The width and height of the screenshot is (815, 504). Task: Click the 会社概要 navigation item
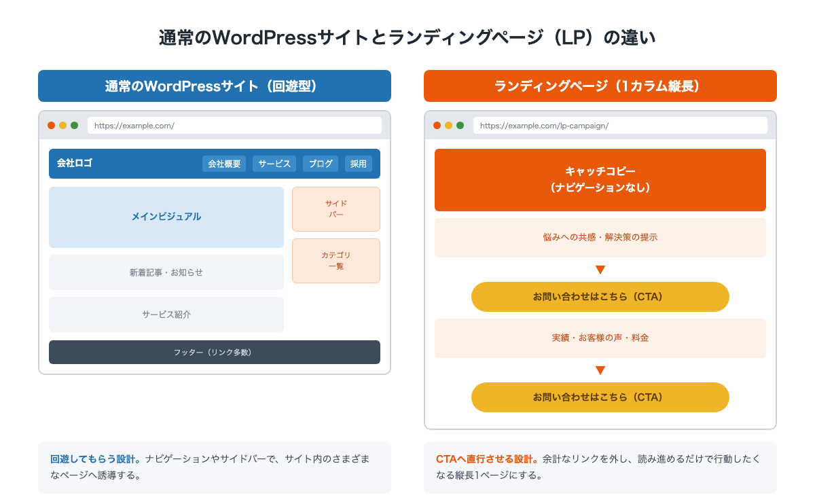point(224,164)
